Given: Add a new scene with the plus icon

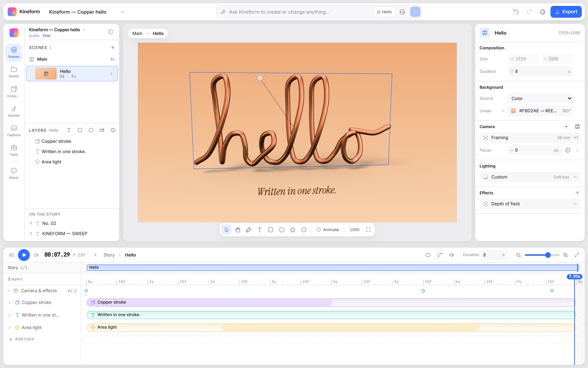Looking at the screenshot, I should [113, 47].
